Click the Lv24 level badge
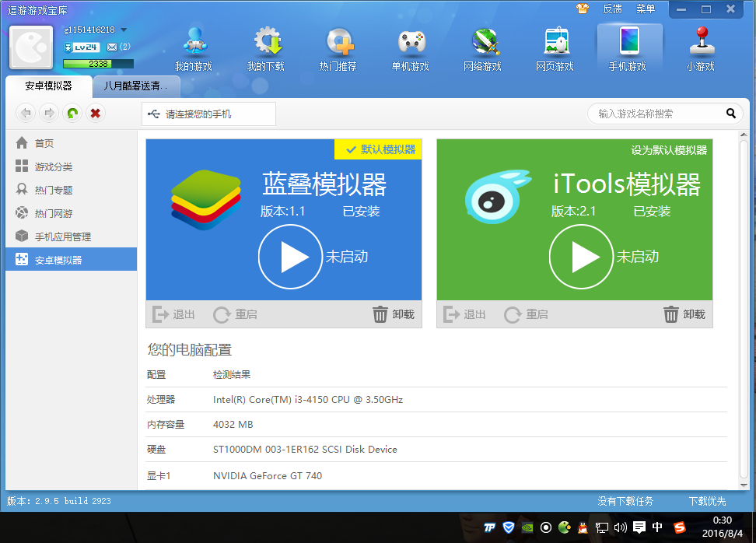 coord(82,47)
